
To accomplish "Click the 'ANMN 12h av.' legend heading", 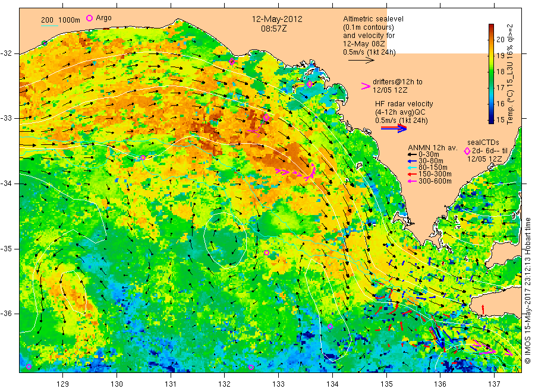I will (x=433, y=148).
